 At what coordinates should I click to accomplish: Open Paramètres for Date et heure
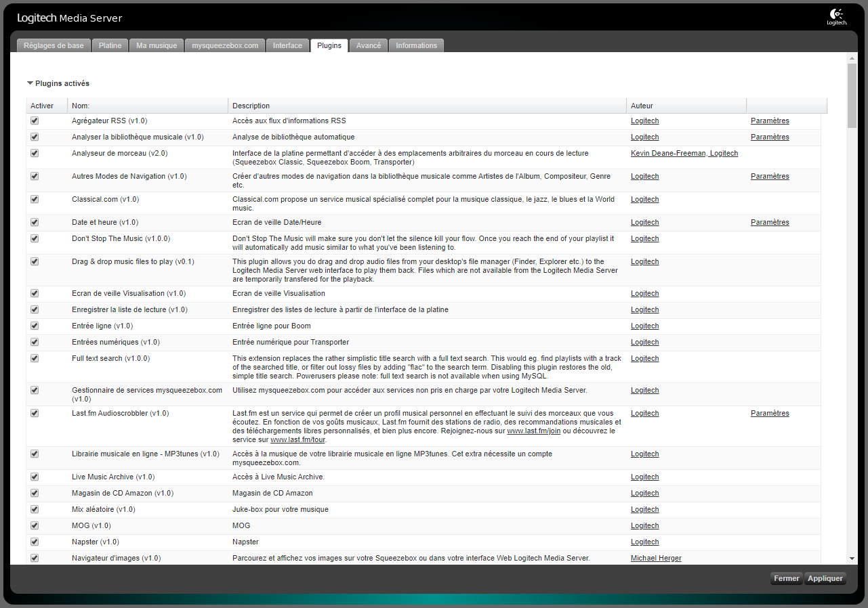pos(770,222)
